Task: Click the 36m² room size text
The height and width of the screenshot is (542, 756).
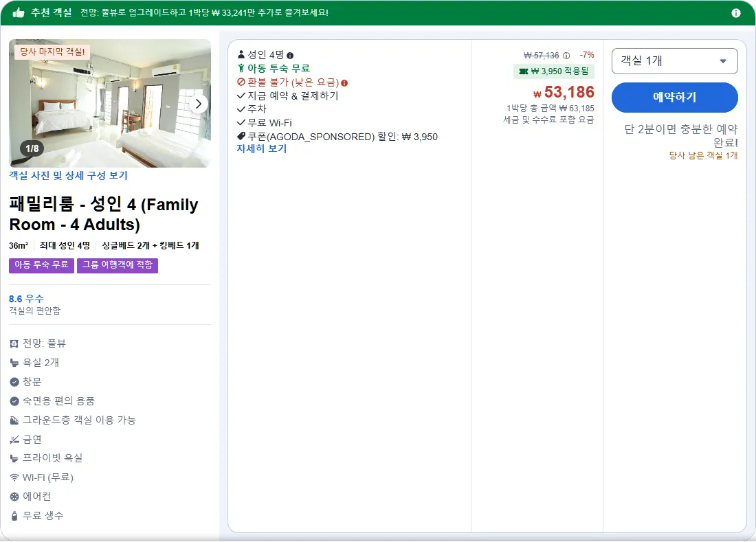Action: [x=19, y=246]
